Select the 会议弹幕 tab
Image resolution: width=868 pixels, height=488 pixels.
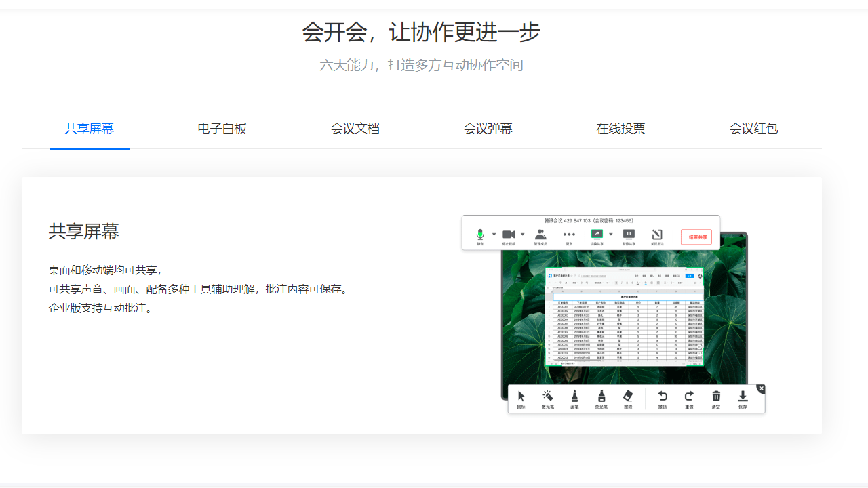[x=488, y=129]
